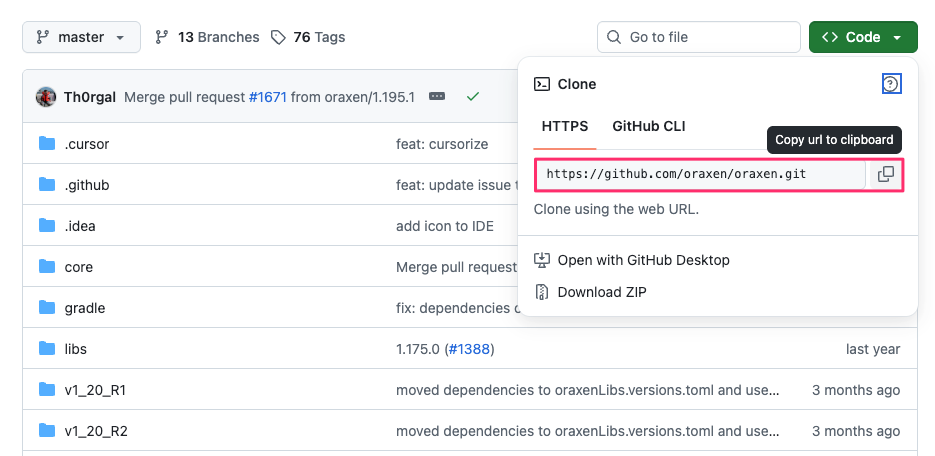The width and height of the screenshot is (935, 456).
Task: Open v1_20_R1 'moved dependencies' commit message
Action: coord(587,390)
